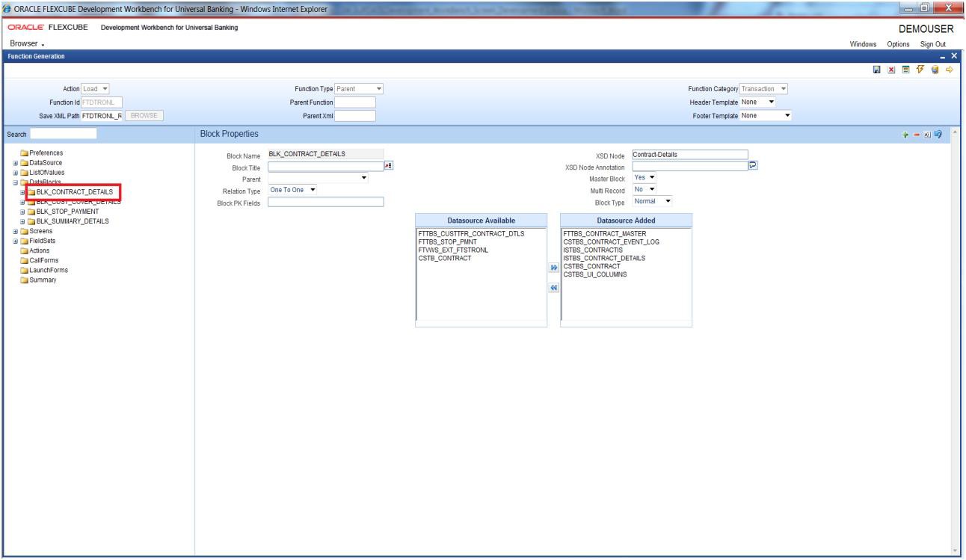Click into the tree Search field
The width and height of the screenshot is (966, 560).
[x=64, y=134]
